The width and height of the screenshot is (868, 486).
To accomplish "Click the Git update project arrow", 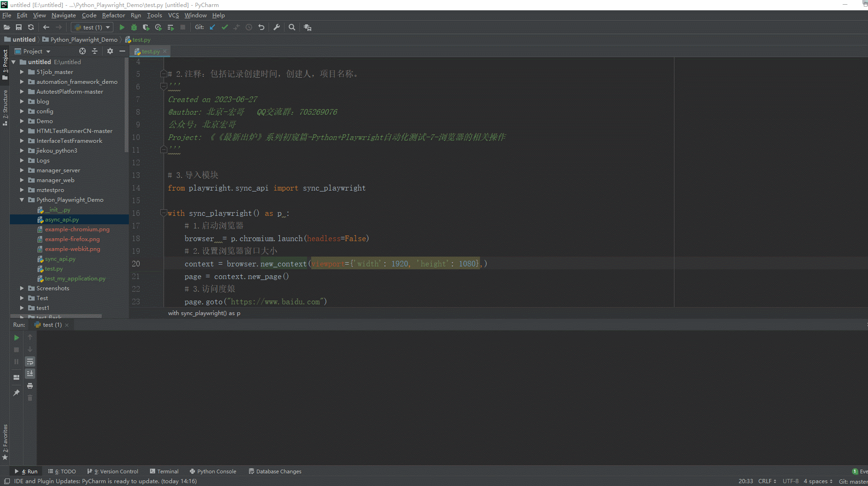I will pyautogui.click(x=212, y=28).
